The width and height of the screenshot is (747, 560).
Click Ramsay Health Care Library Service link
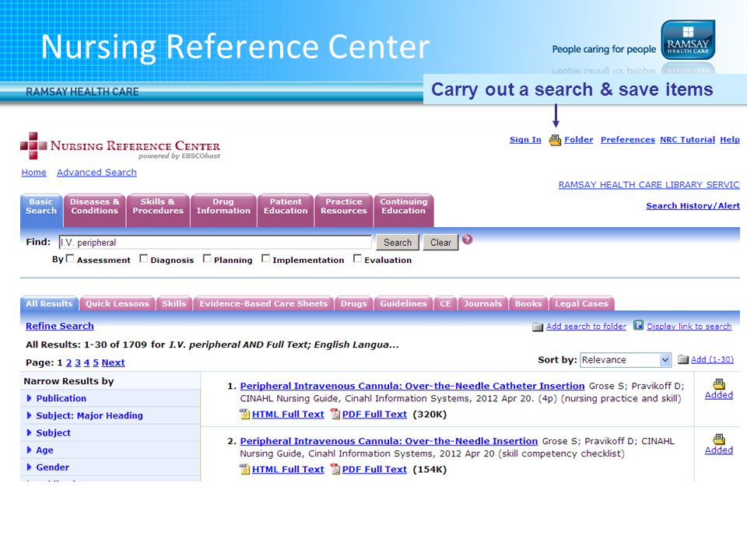pyautogui.click(x=649, y=185)
